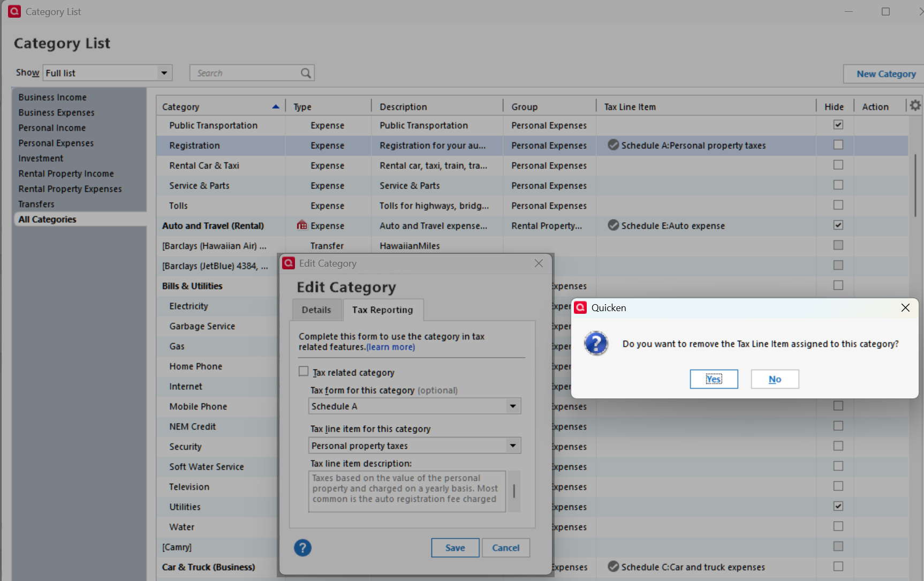Select the Home Phone category row
The width and height of the screenshot is (924, 581).
coord(195,366)
